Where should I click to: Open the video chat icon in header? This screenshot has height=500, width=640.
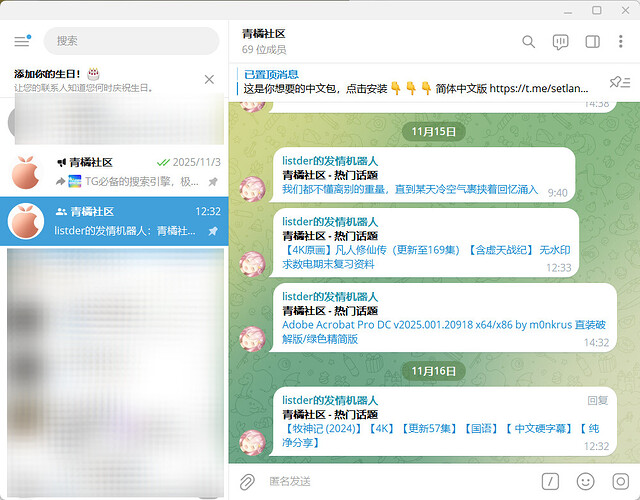561,42
